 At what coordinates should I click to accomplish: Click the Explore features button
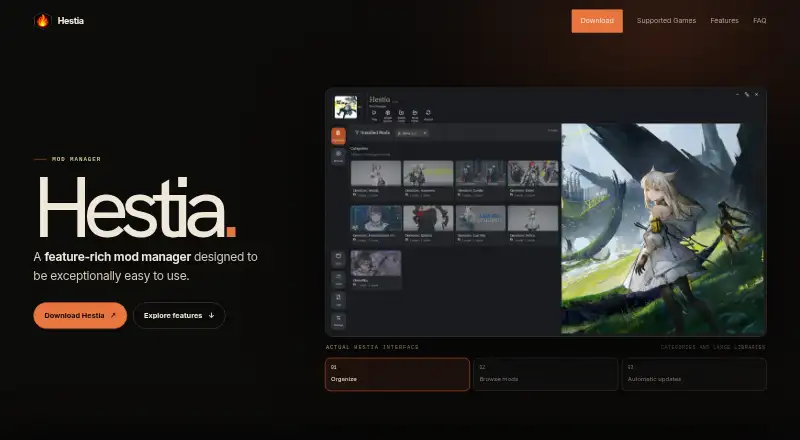(x=179, y=315)
